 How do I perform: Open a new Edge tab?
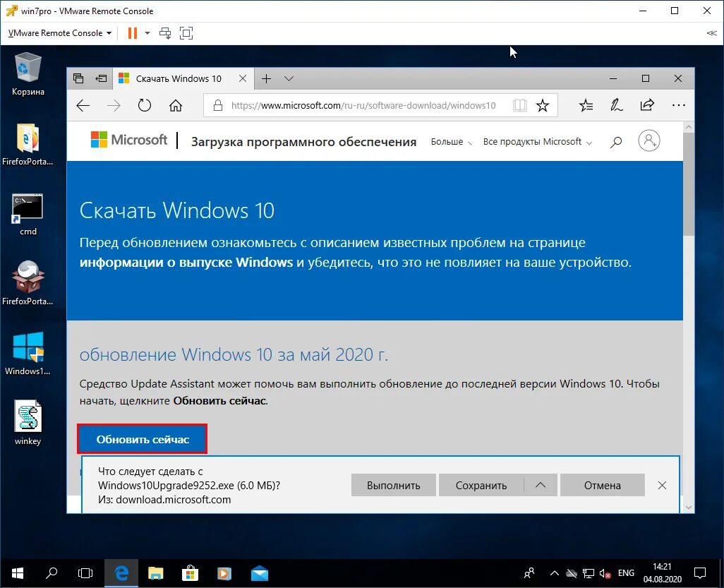click(267, 78)
